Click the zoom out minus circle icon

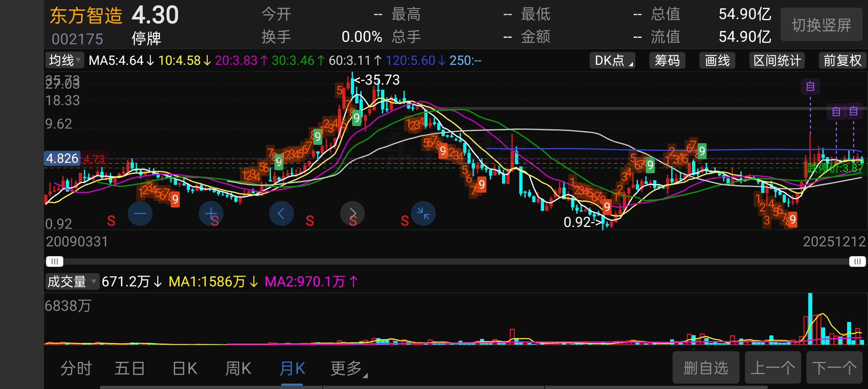pos(140,214)
